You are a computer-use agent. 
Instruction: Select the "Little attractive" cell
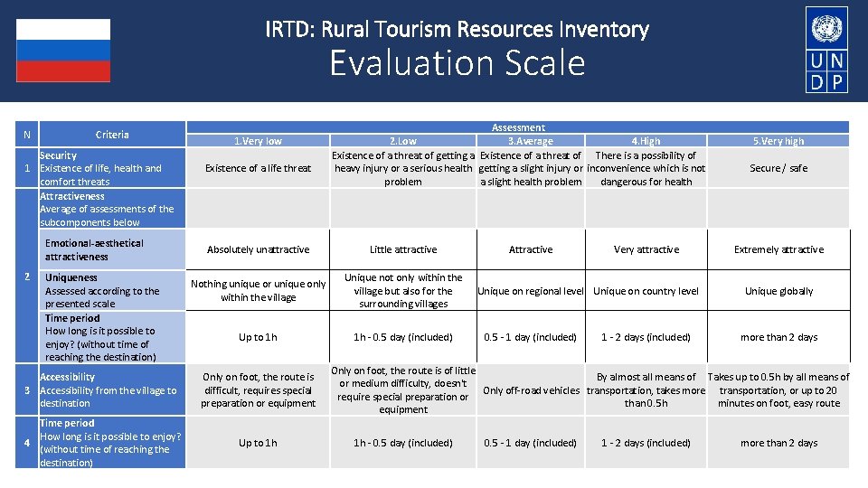click(403, 249)
